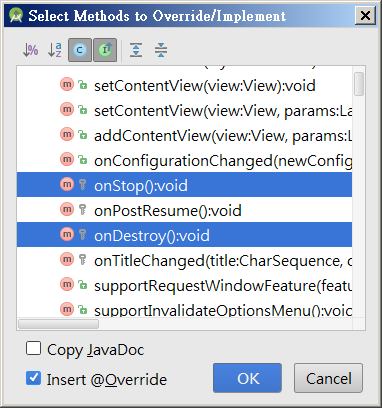Select the onPostResume():void method
Viewport: 382px width, 408px height.
[x=184, y=210]
